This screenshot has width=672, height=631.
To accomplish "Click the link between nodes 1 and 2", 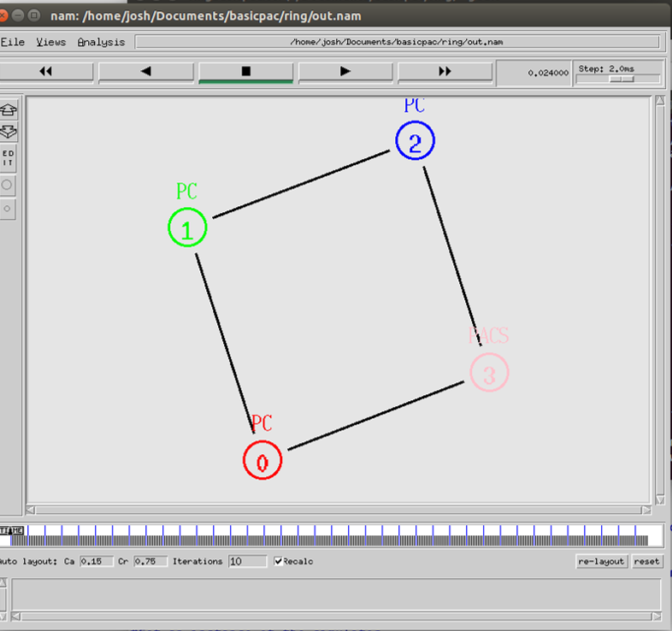I will click(301, 184).
